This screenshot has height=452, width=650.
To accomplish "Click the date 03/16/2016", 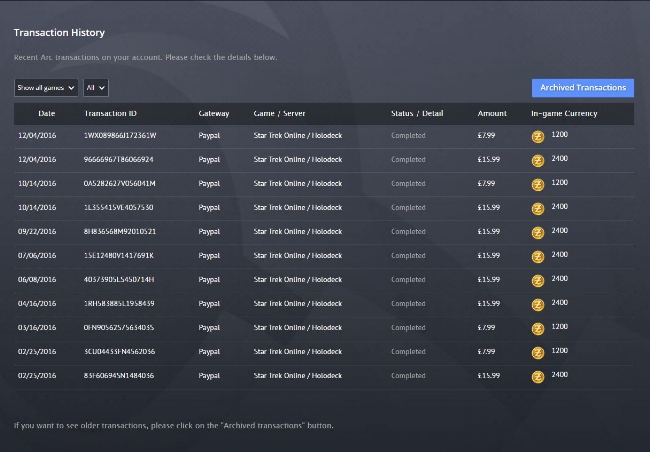I will [37, 328].
